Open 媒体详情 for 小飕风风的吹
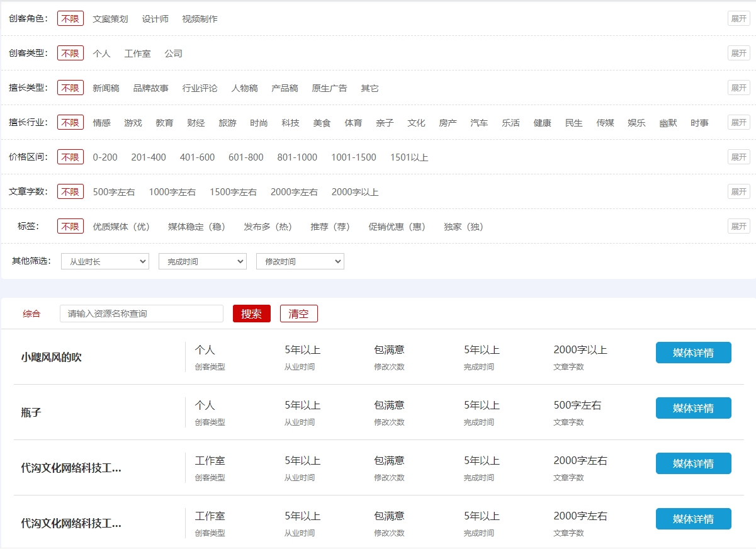The height and width of the screenshot is (549, 756). pos(693,353)
